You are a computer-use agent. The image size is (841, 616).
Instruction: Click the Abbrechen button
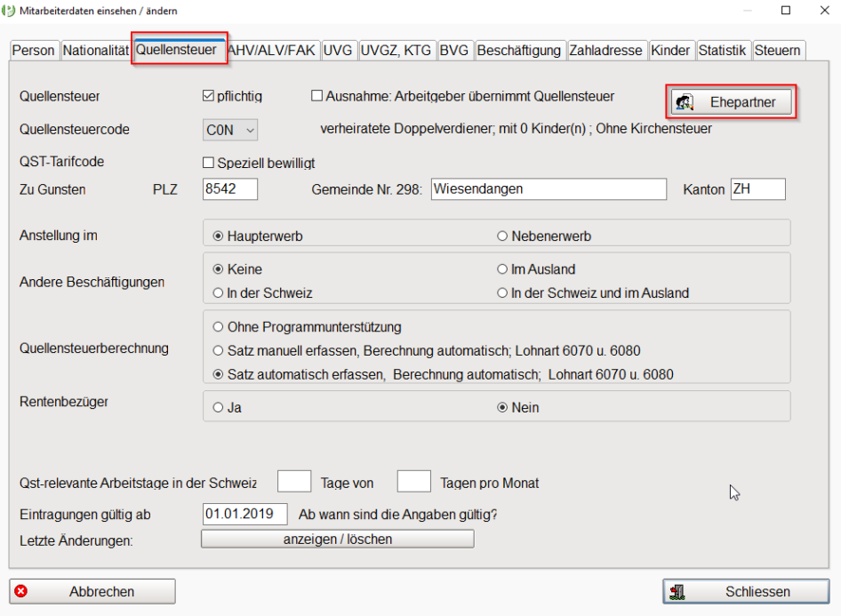tap(92, 591)
